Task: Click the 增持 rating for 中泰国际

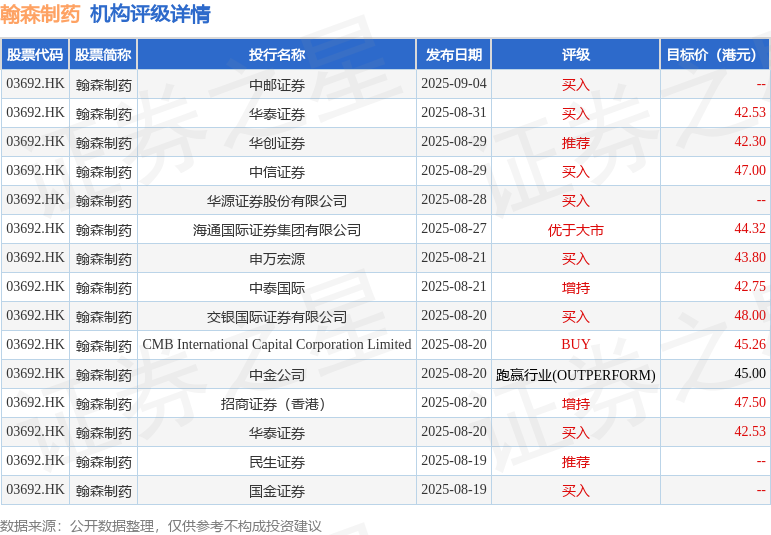Action: (x=576, y=288)
